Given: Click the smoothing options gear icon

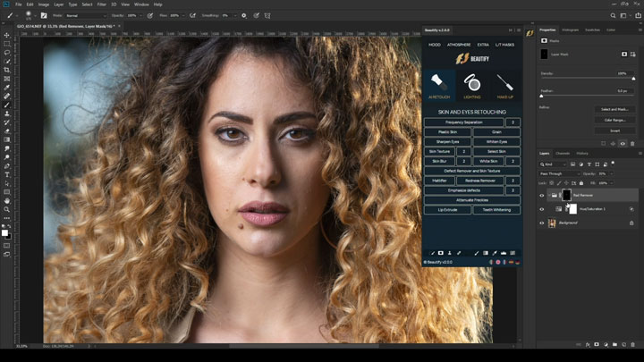Looking at the screenshot, I should pos(244,15).
